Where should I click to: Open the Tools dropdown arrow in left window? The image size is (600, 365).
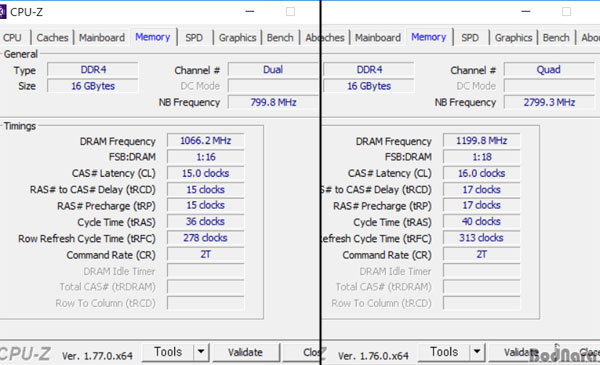click(x=201, y=351)
